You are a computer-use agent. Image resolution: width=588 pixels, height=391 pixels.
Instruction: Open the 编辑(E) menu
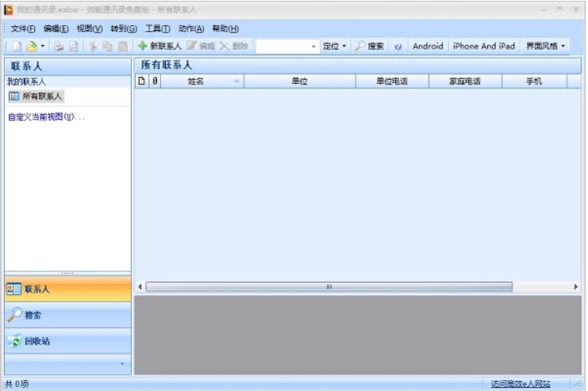(x=56, y=28)
